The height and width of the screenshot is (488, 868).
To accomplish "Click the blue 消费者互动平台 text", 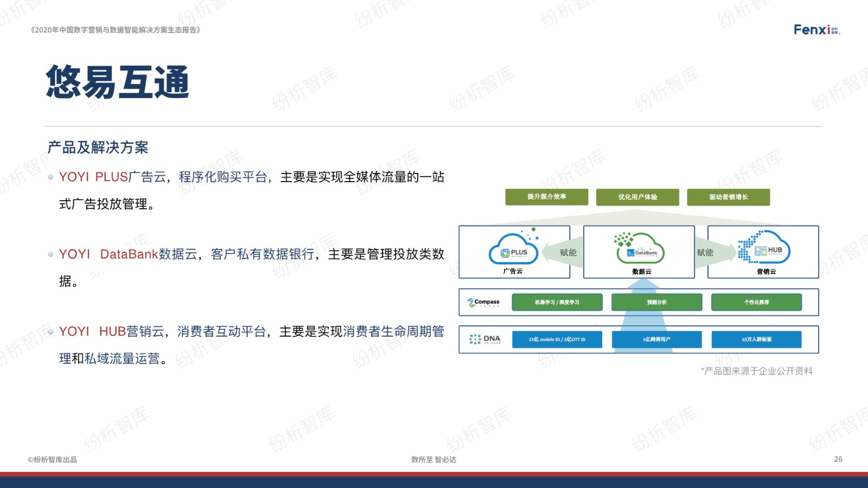I will pos(221,331).
